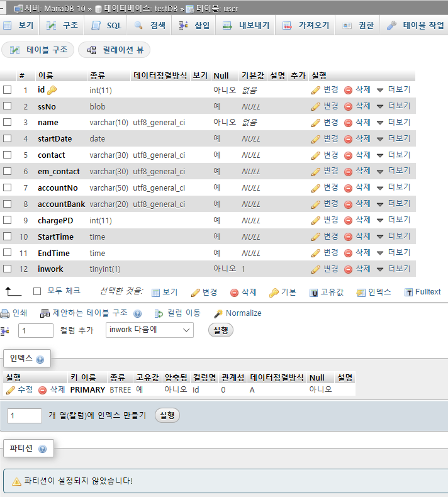Expand 더보기 for StartTime row
Viewport: 448px width, 497px height.
[394, 237]
